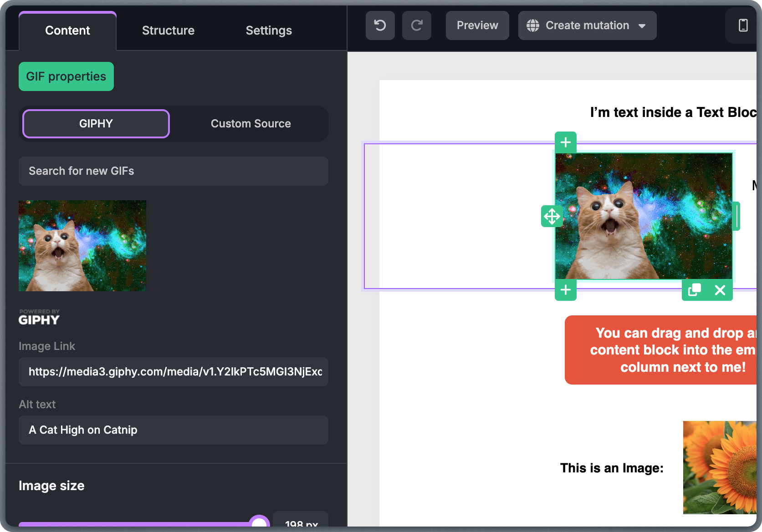Select the Content tab
This screenshot has width=762, height=532.
67,30
